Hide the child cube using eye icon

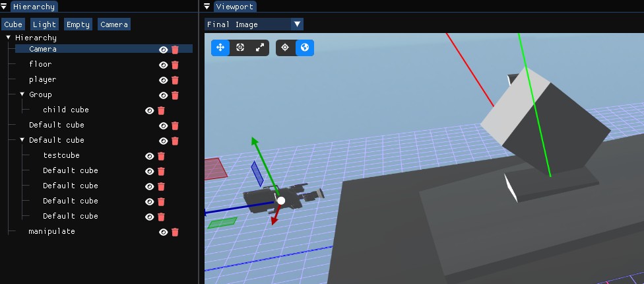coord(149,110)
